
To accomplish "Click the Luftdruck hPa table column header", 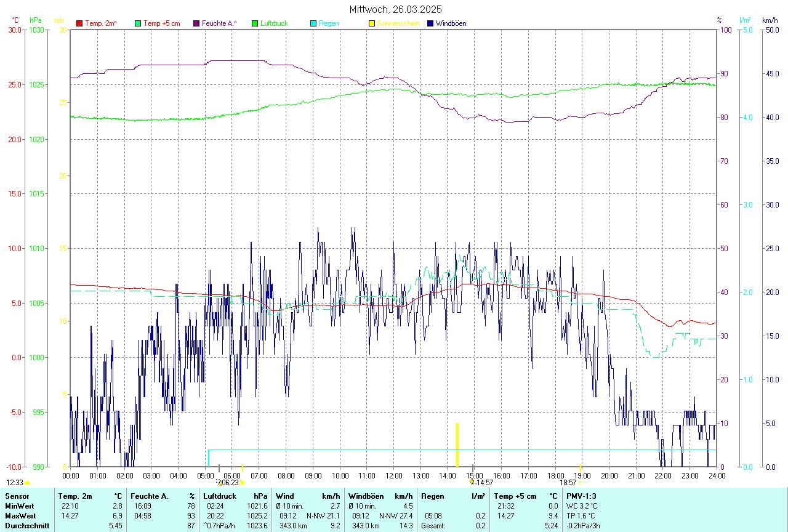I will [x=236, y=496].
